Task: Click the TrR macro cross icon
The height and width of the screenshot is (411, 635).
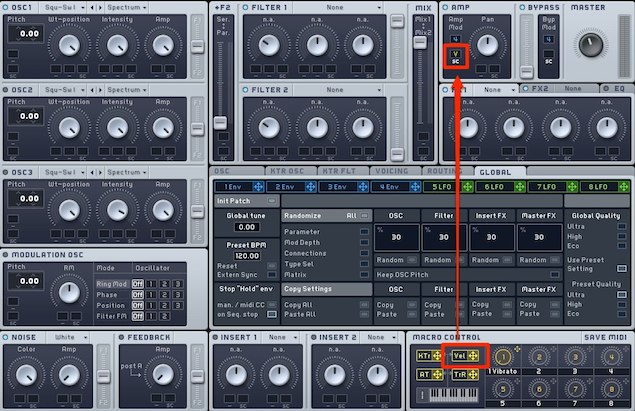Action: (x=473, y=375)
